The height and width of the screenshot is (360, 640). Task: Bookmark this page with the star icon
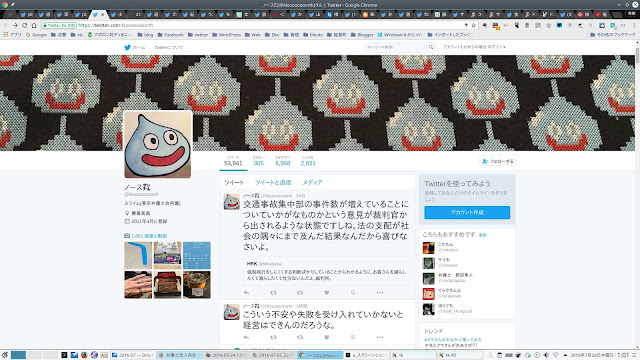pyautogui.click(x=473, y=25)
